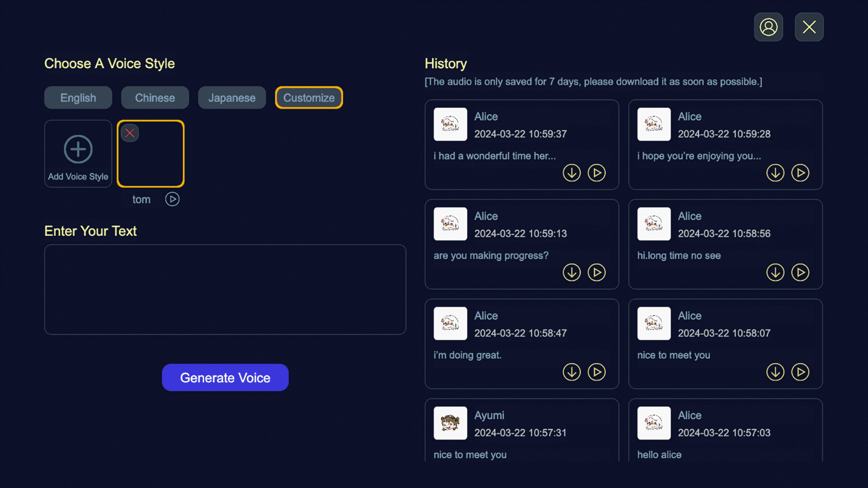This screenshot has height=488, width=868.
Task: Switch to the Japanese voice styles
Action: pos(232,97)
